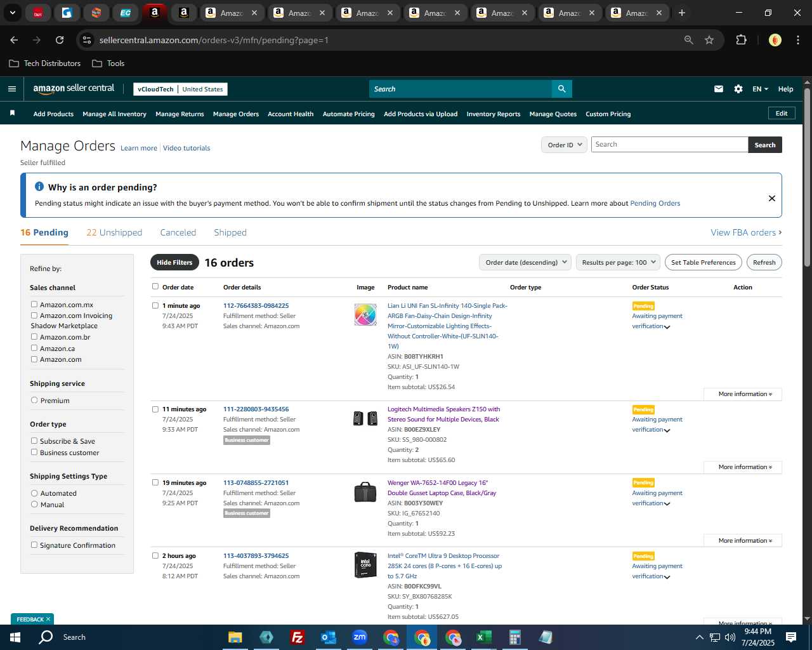This screenshot has height=650, width=812.
Task: Open a new browser tab with the plus
Action: tap(682, 13)
